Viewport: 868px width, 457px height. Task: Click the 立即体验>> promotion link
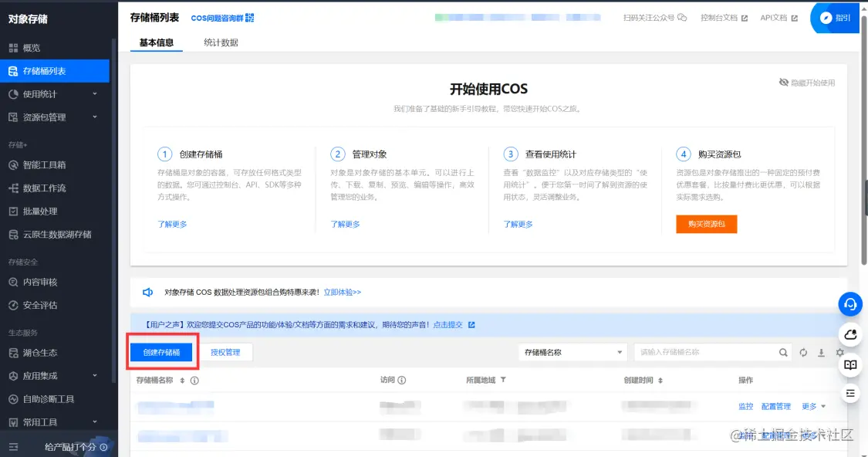[x=342, y=293]
